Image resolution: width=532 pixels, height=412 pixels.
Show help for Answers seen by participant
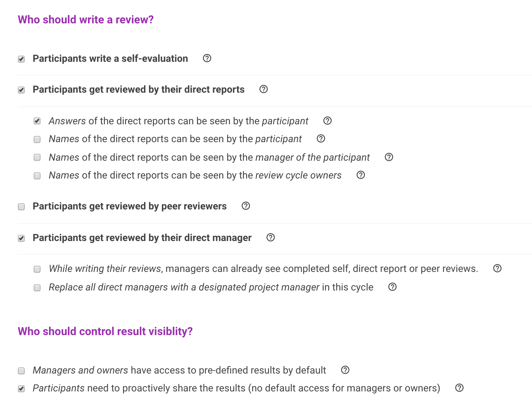pos(328,121)
